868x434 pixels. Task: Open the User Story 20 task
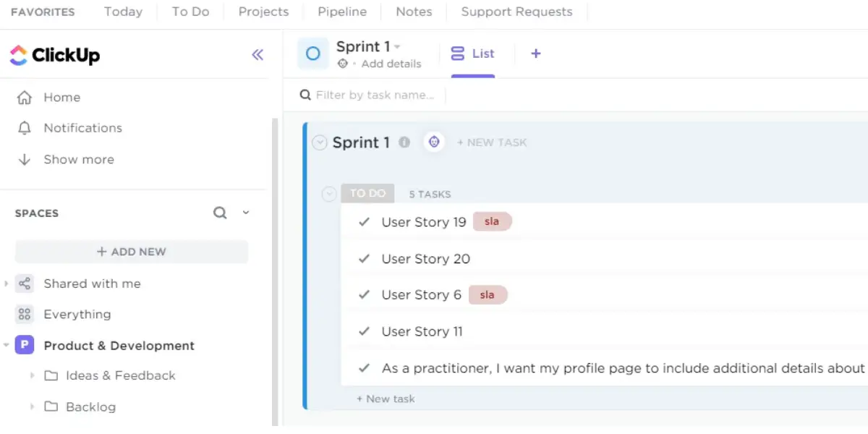[x=426, y=259]
